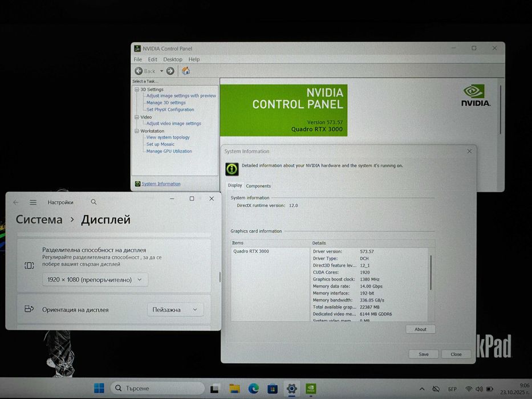Viewport: 532px width, 399px height.
Task: Click the БГР language indicator
Action: [452, 389]
